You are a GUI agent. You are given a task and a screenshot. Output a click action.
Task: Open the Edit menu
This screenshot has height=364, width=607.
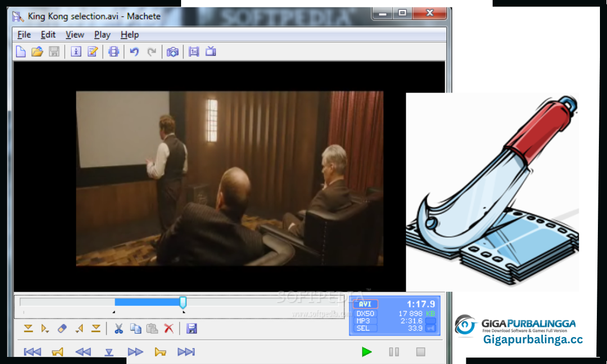click(48, 35)
